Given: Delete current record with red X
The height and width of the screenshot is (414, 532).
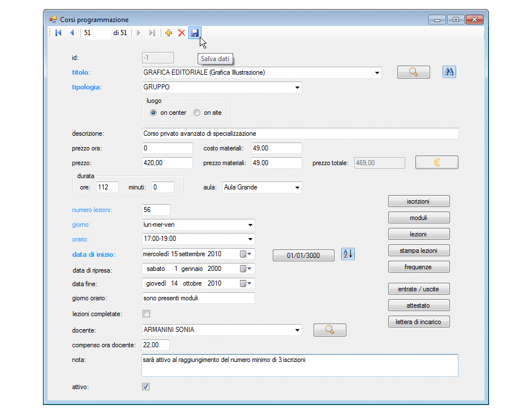Looking at the screenshot, I should click(182, 33).
